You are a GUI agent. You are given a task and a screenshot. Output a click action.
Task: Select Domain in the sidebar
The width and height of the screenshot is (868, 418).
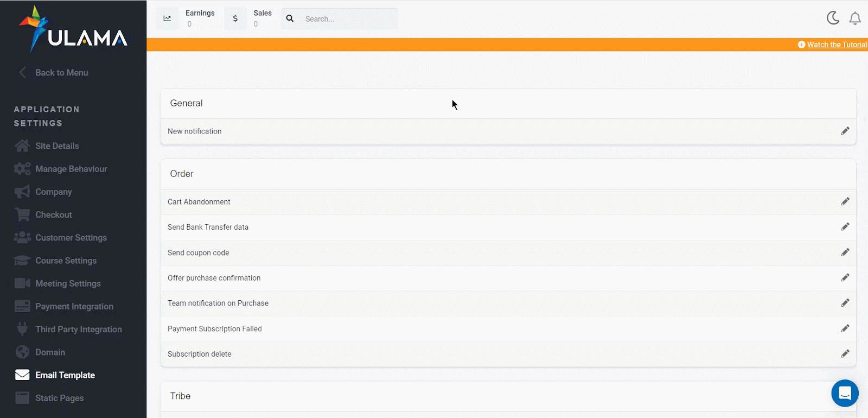click(50, 352)
